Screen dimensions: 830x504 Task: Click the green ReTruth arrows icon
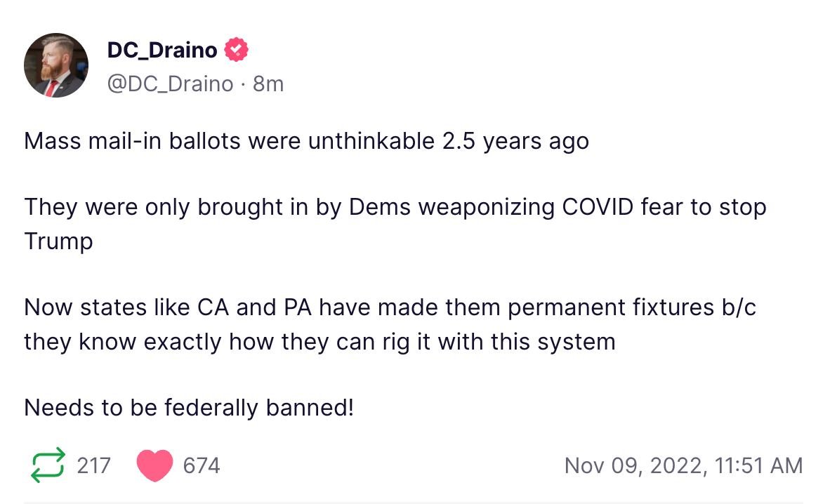(48, 465)
